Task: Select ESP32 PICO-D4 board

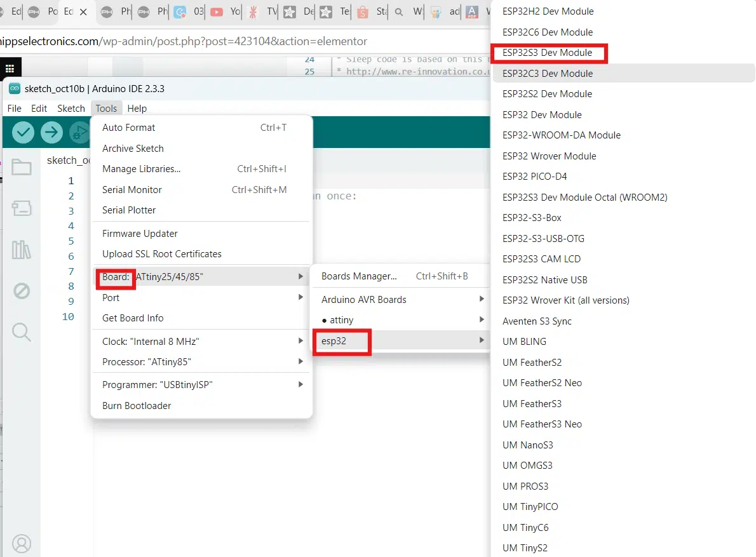Action: pos(623,177)
